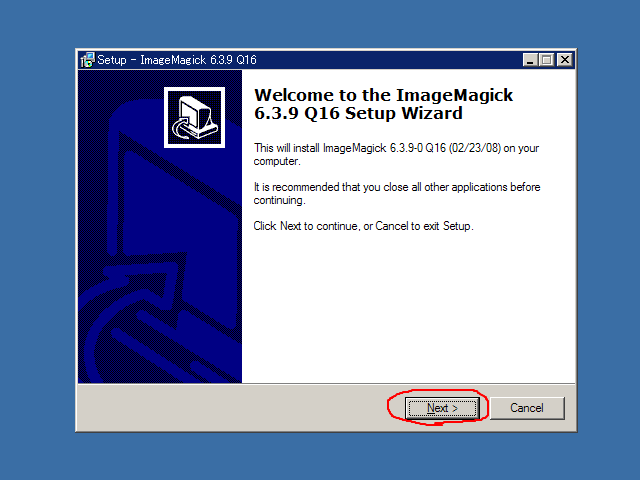The image size is (640, 480).
Task: Click the 6.3.9 Q16 Setup Wizard heading line
Action: point(358,113)
